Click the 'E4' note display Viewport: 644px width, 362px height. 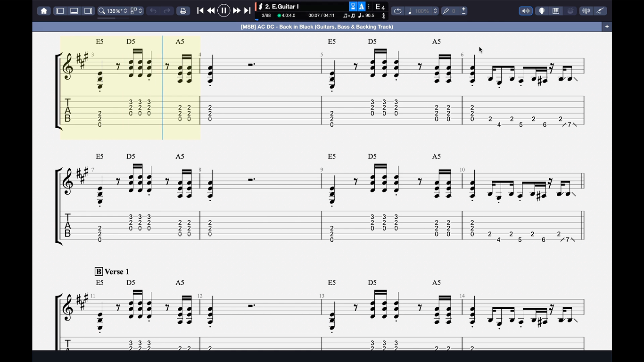click(380, 7)
